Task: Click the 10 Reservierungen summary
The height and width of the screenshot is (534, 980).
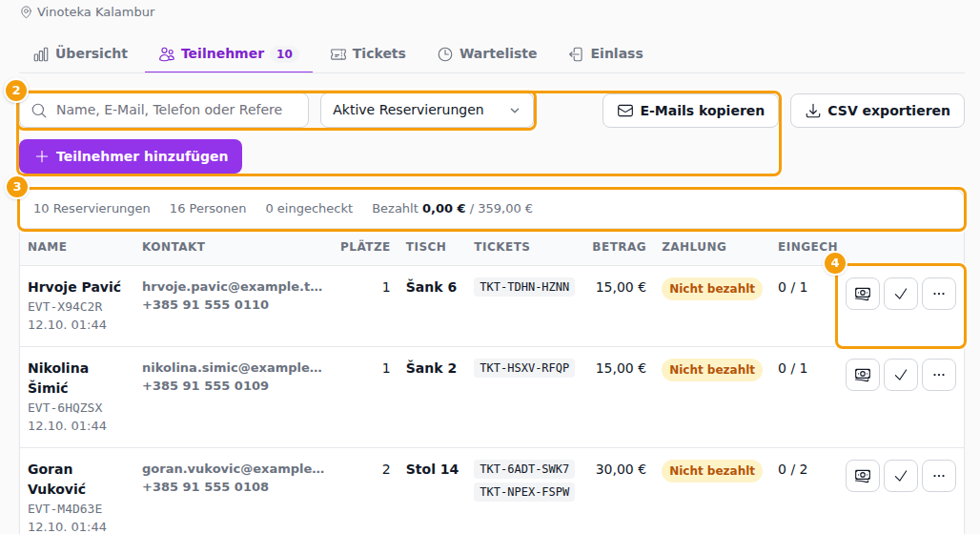Action: click(92, 209)
